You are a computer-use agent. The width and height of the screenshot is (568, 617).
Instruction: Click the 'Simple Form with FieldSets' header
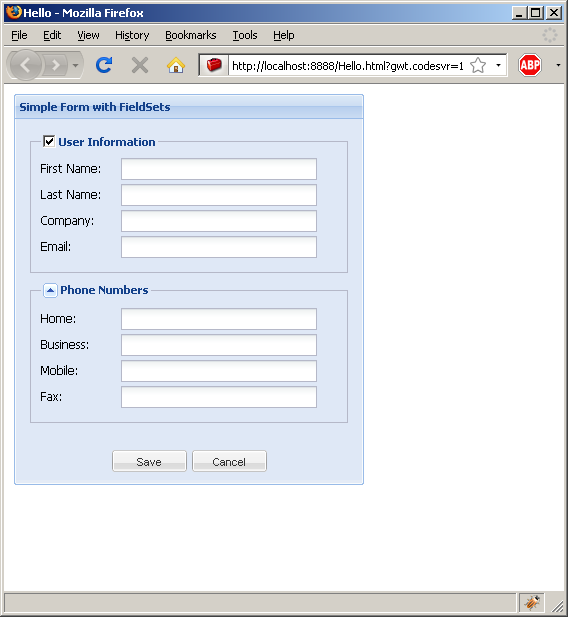click(95, 107)
